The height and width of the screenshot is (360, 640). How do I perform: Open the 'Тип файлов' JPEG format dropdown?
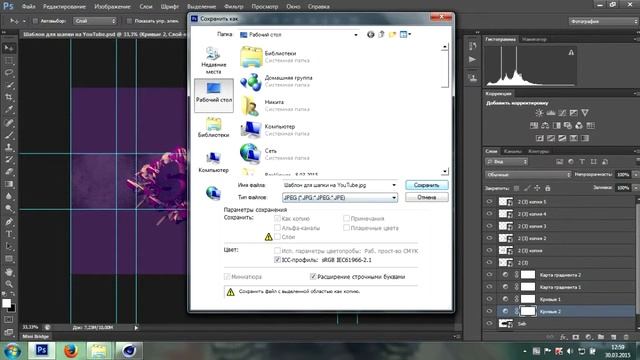(394, 198)
